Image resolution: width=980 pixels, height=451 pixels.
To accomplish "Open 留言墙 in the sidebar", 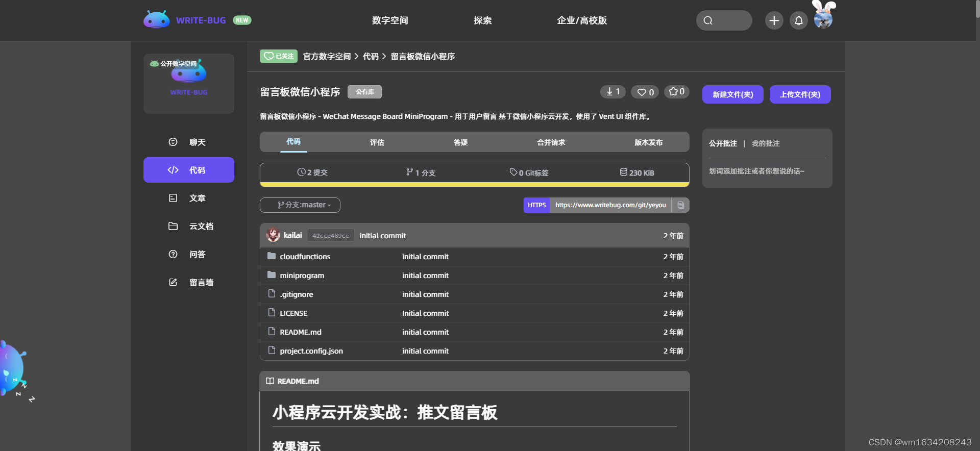I will click(x=189, y=282).
